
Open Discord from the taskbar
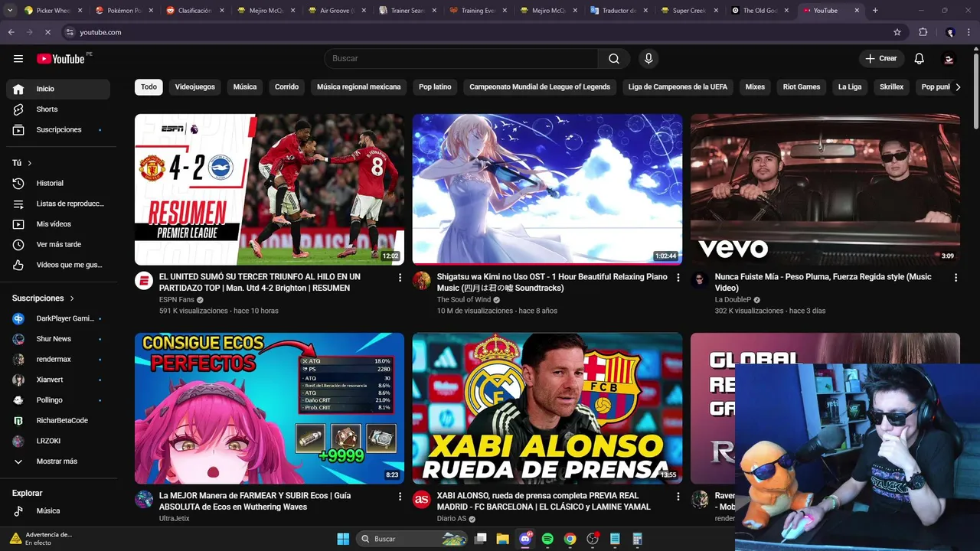pos(525,539)
